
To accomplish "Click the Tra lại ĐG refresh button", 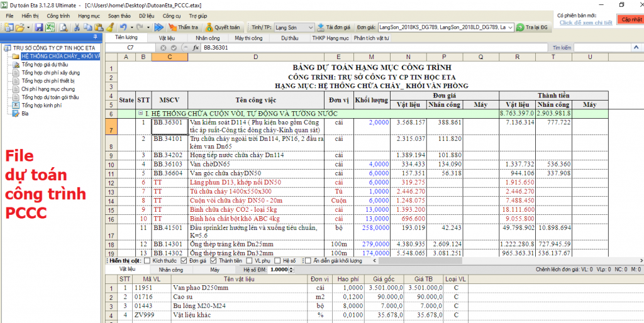I will tap(533, 28).
